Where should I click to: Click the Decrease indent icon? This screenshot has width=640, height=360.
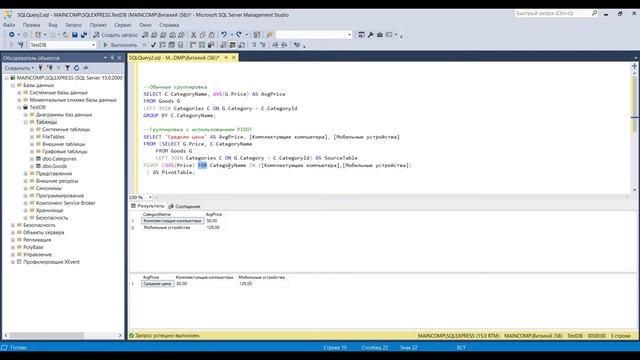(276, 45)
